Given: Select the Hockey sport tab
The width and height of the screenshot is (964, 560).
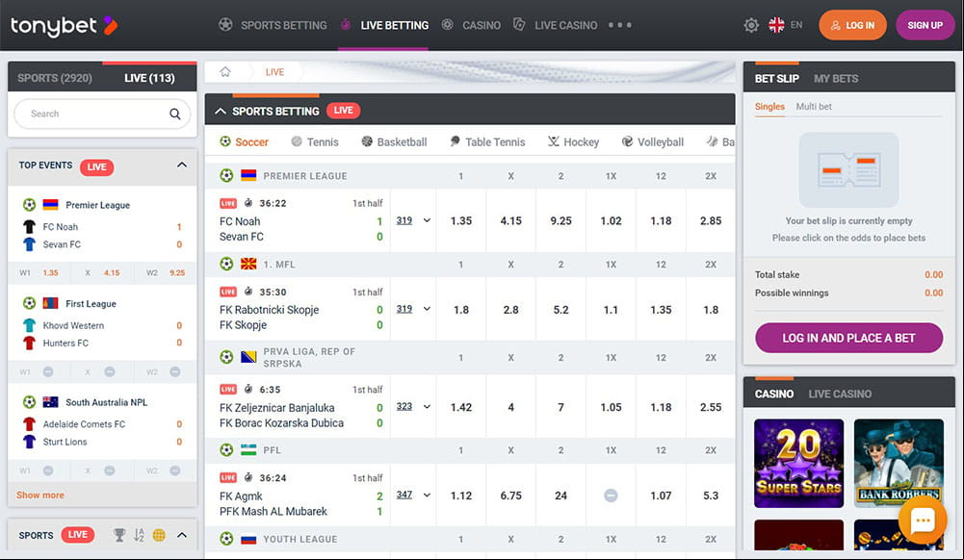Looking at the screenshot, I should [573, 141].
